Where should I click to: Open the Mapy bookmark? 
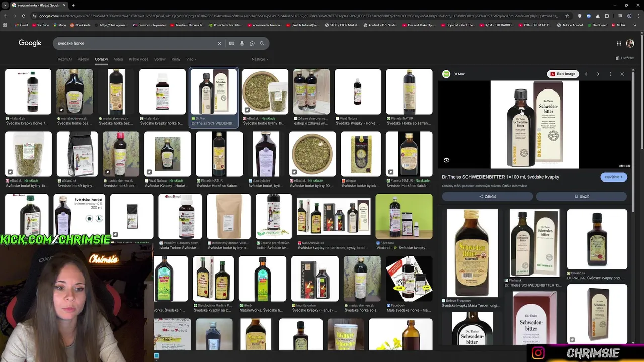pyautogui.click(x=59, y=25)
